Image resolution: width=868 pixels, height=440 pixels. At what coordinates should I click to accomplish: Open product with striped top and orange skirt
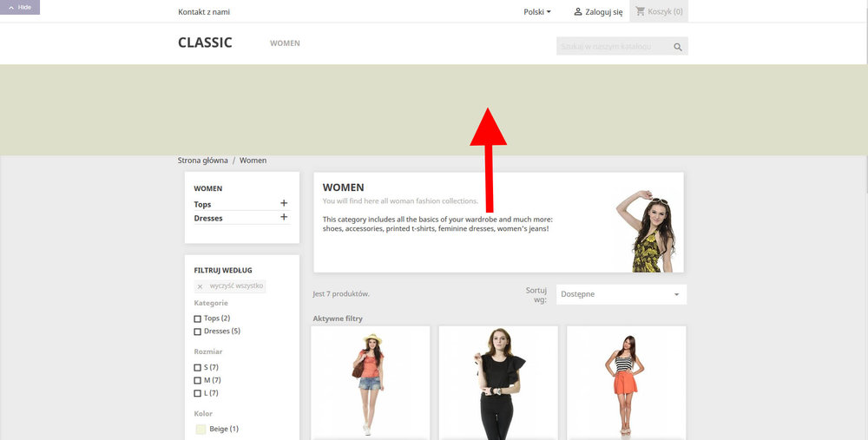(627, 383)
